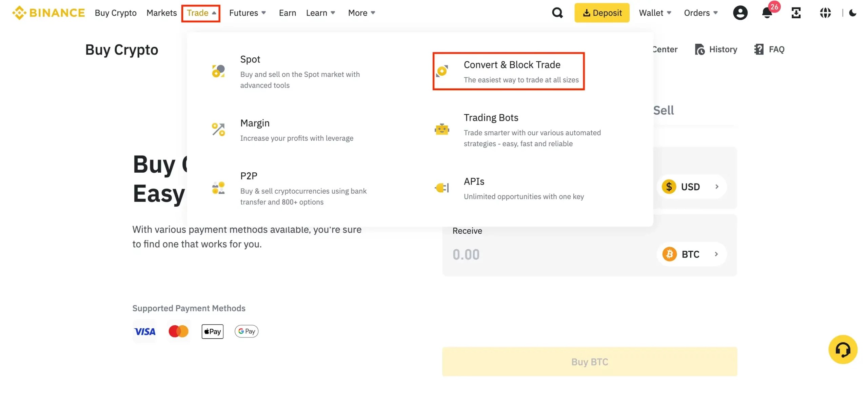Screen dimensions: 868x403
Task: Click the Deposit button
Action: (x=602, y=13)
